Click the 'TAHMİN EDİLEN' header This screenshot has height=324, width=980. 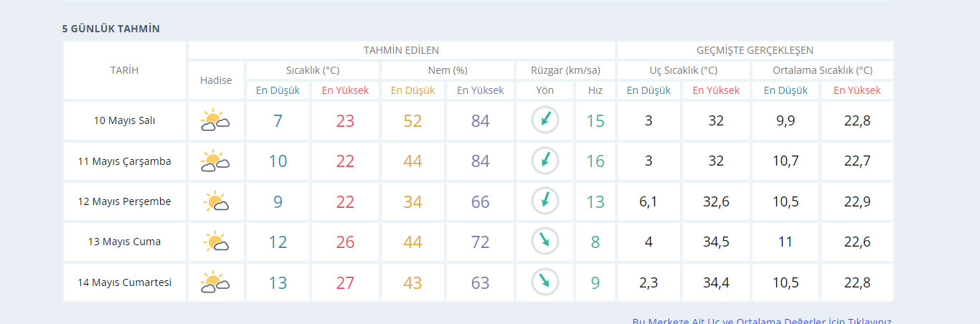pos(401,50)
